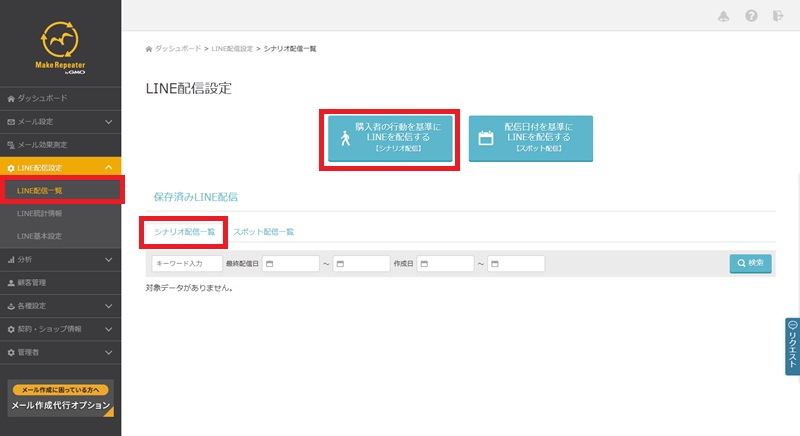Screen dimensions: 800x436
Task: Click the 契約・ショップ情報 gear icon
Action: pos(11,329)
